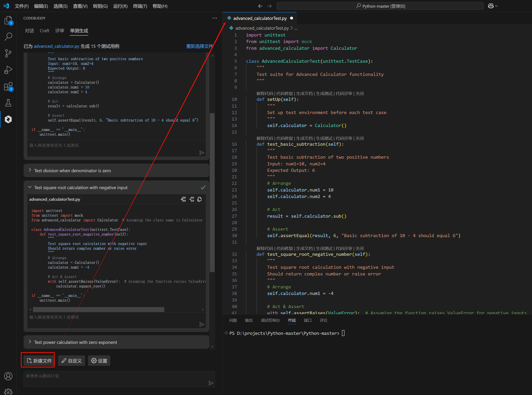The image size is (532, 395).
Task: Open the 终端(T) menu
Action: [140, 6]
